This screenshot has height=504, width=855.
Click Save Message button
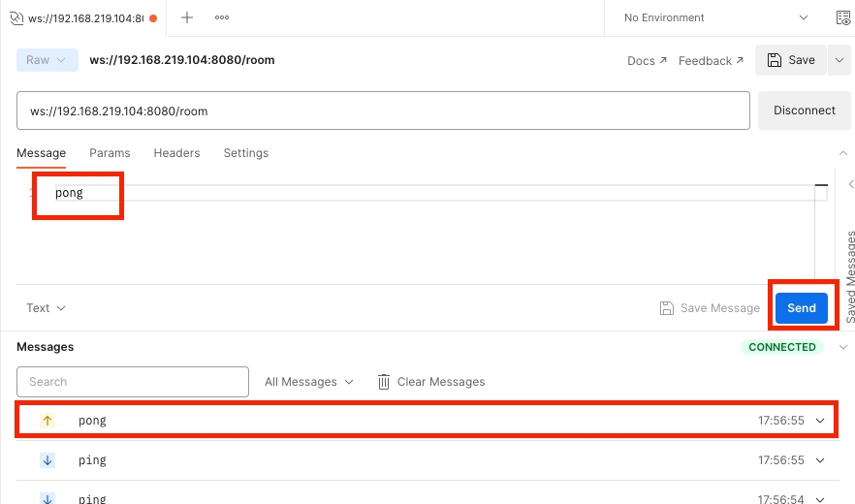coord(710,308)
